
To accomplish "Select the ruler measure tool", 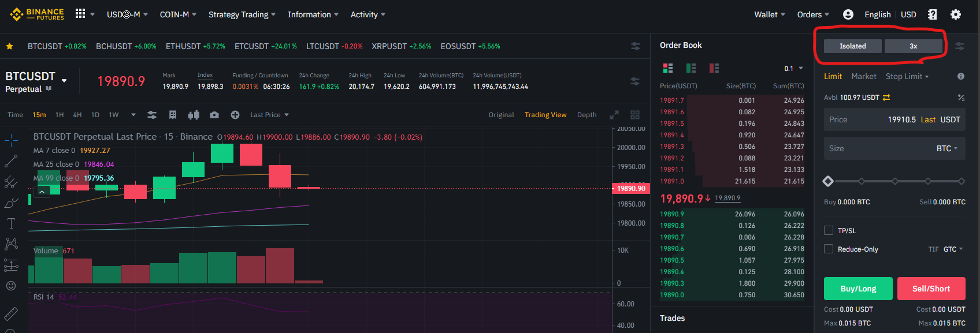I will click(11, 314).
